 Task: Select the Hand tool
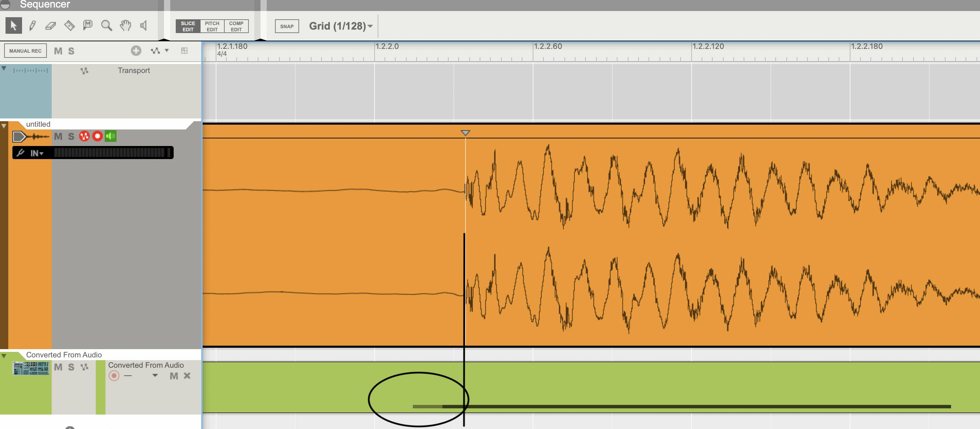click(x=125, y=26)
